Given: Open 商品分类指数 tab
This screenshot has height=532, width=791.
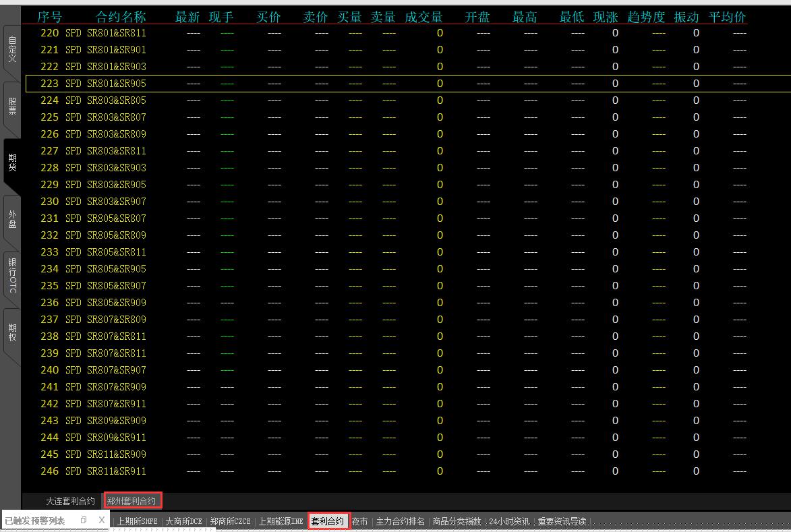Looking at the screenshot, I should pyautogui.click(x=457, y=521).
